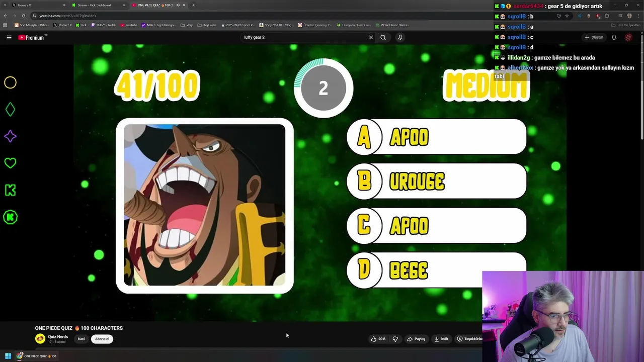Image resolution: width=644 pixels, height=362 pixels.
Task: Open 'TEASY - Twitch' bookmark
Action: click(104, 25)
